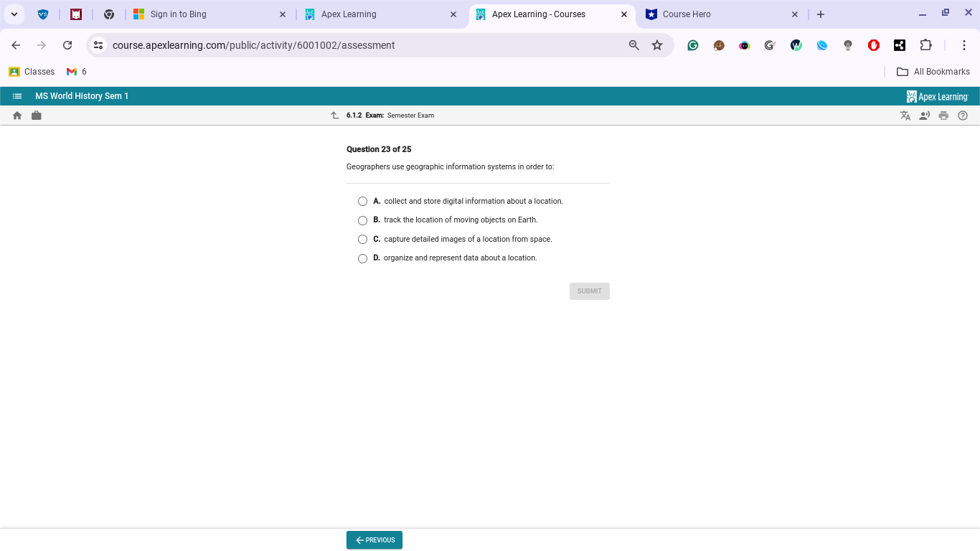Switch to the Sign in to Bing tab
The image size is (980, 551).
[x=209, y=14]
